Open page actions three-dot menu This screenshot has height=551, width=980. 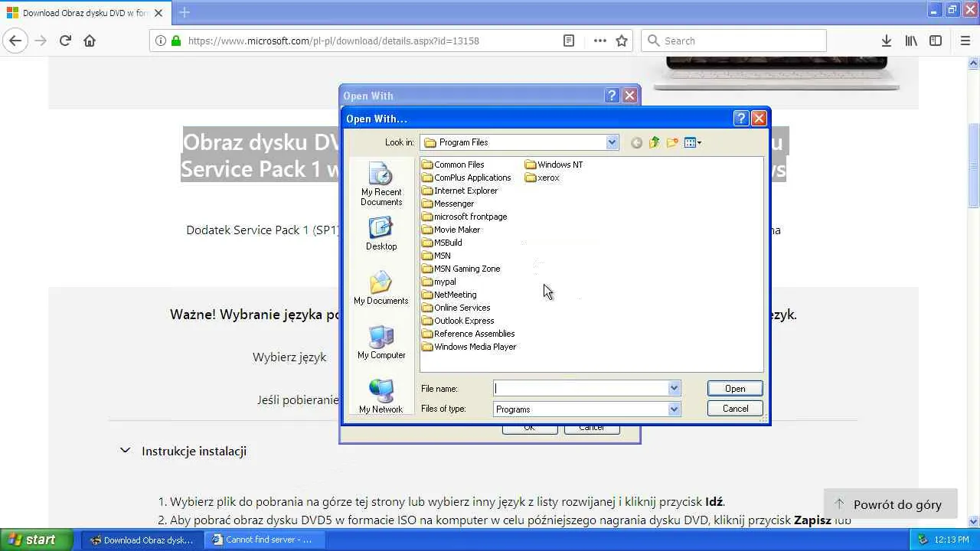599,41
